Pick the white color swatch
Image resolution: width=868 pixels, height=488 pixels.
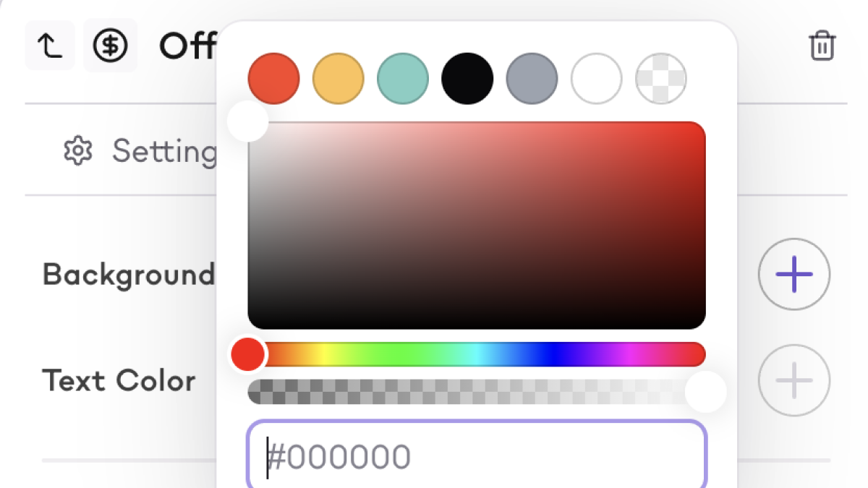pos(596,78)
